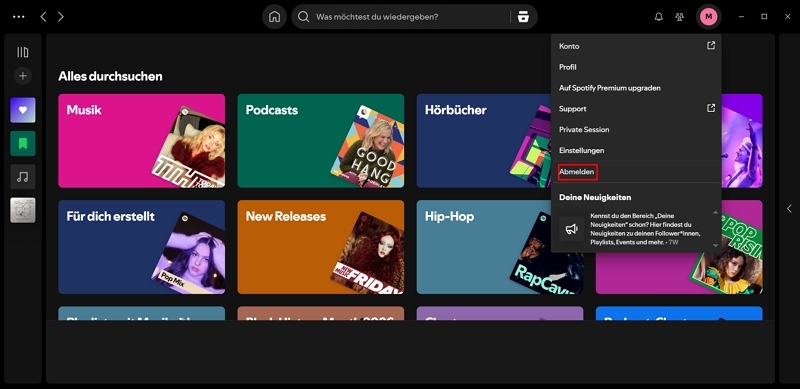Go back with the left arrow
800x389 pixels.
click(43, 17)
